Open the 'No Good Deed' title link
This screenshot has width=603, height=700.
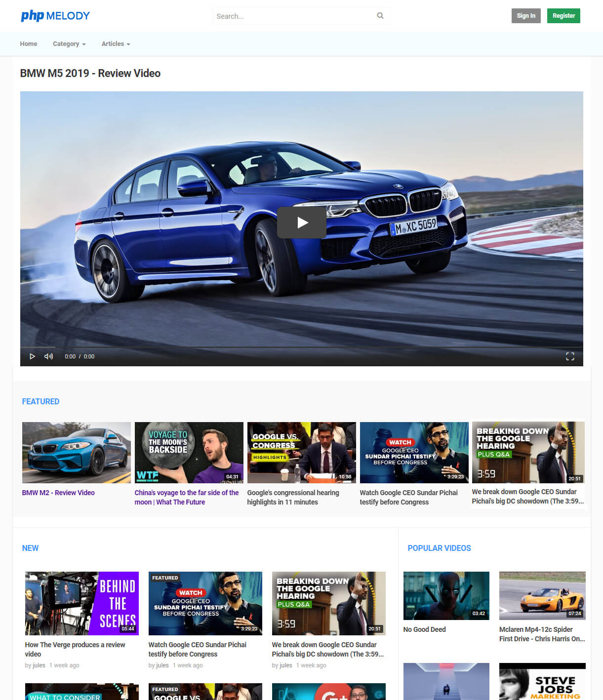[425, 629]
